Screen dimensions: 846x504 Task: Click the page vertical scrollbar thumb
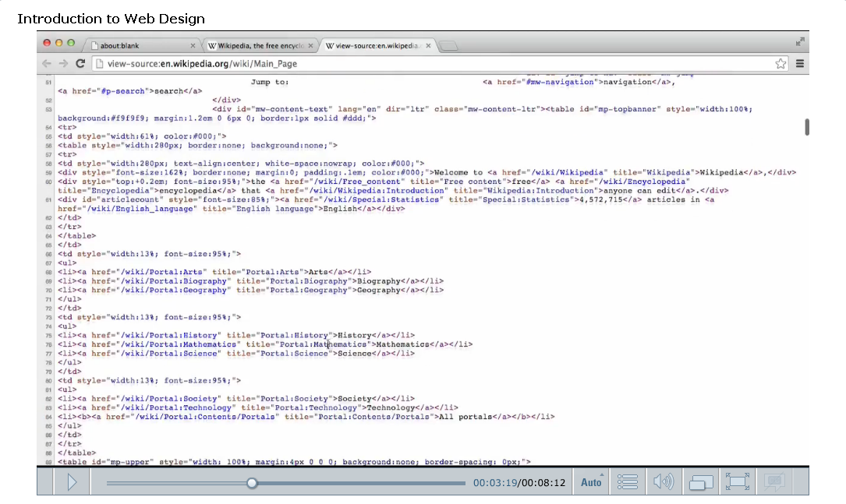[x=806, y=127]
